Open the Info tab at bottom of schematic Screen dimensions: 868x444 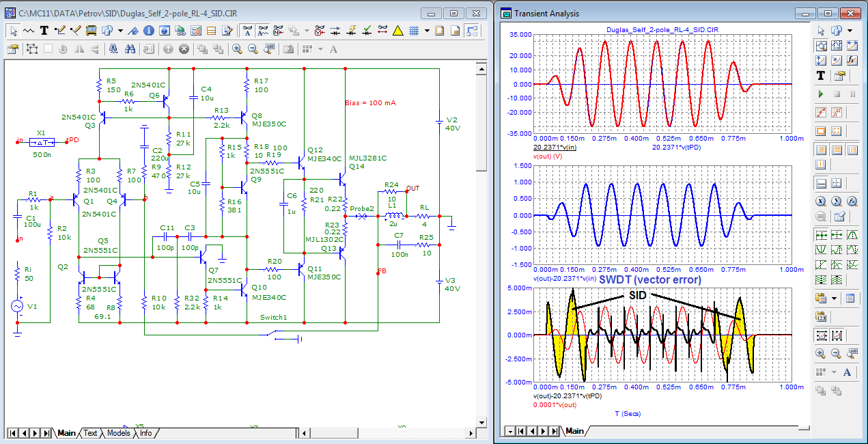(146, 433)
